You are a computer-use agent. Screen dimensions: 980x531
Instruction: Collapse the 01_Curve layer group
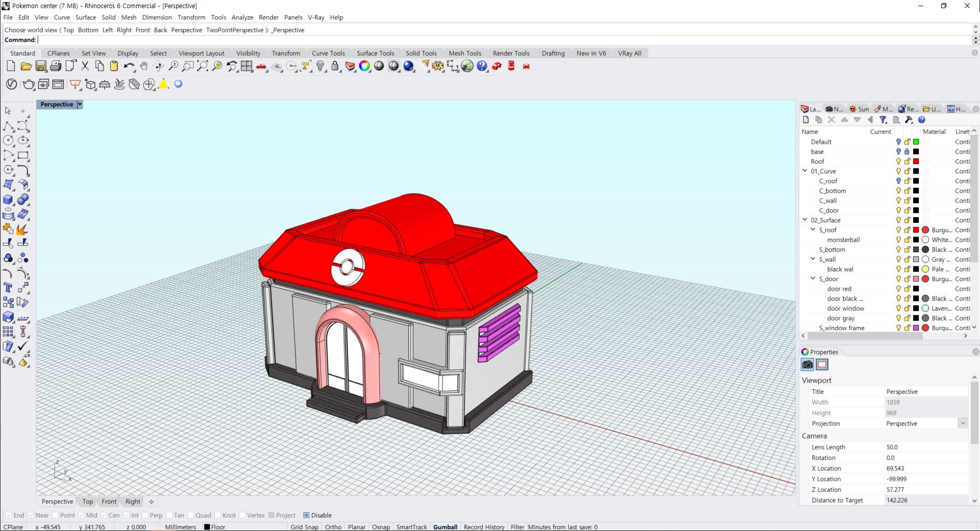tap(805, 171)
